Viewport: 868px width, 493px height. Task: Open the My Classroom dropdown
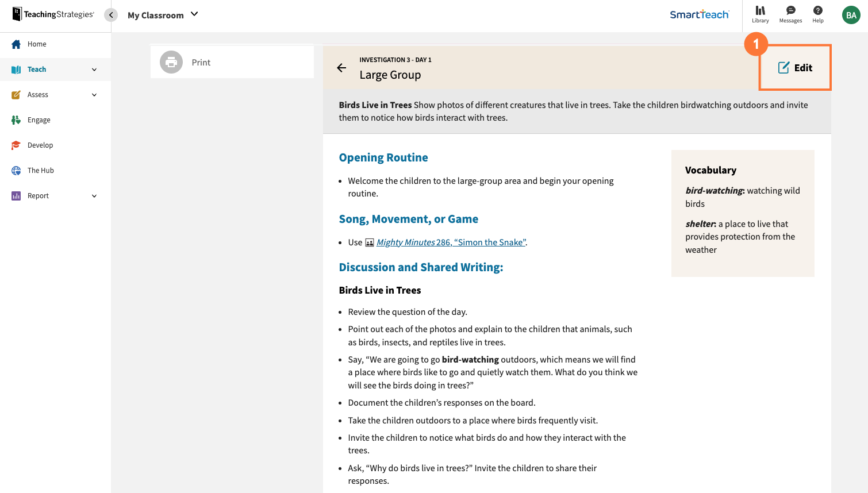(163, 16)
